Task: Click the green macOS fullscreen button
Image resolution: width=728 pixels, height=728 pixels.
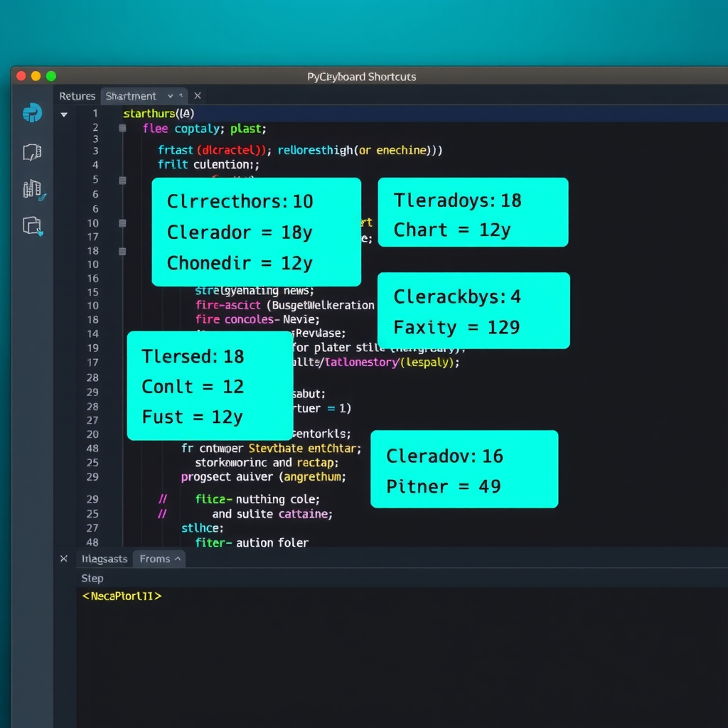Action: (51, 76)
